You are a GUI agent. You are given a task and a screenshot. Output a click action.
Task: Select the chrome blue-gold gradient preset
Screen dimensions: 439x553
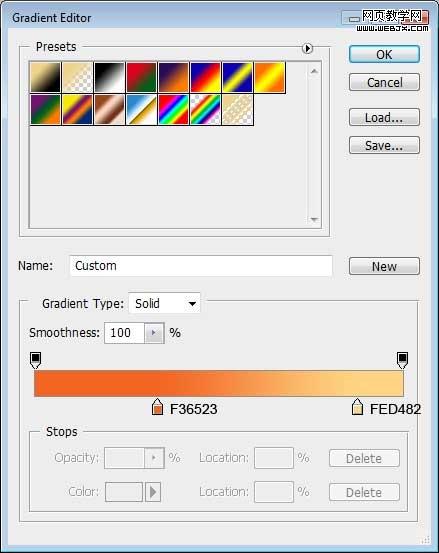click(x=141, y=109)
